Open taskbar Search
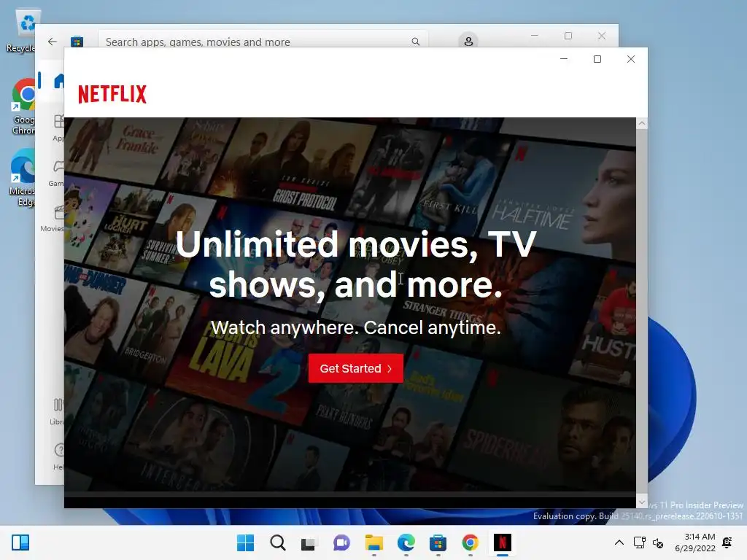Image resolution: width=747 pixels, height=560 pixels. [278, 542]
